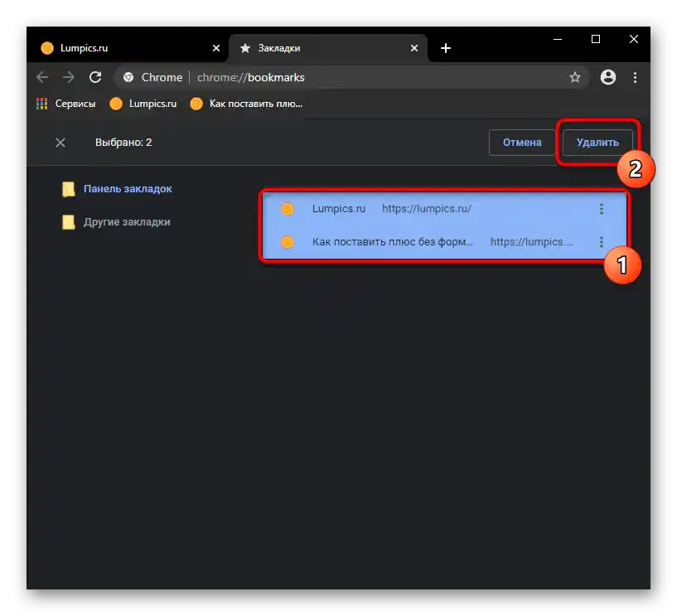Click the Удалить button
The width and height of the screenshot is (677, 616).
597,143
